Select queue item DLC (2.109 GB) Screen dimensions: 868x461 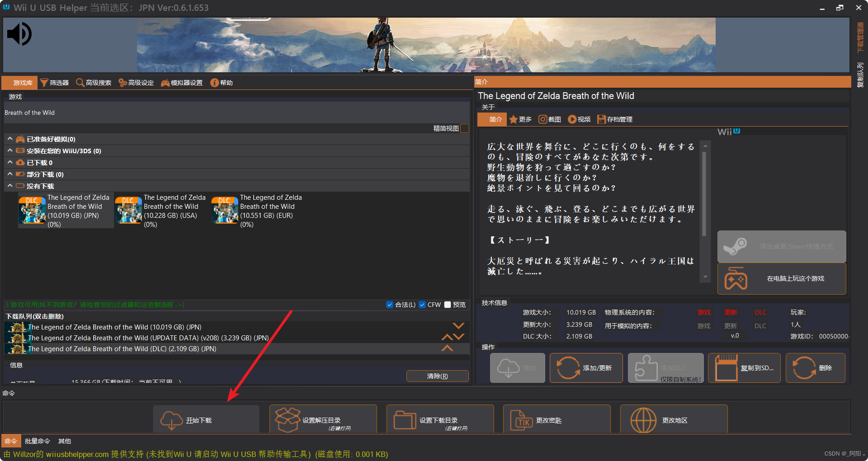coord(236,348)
